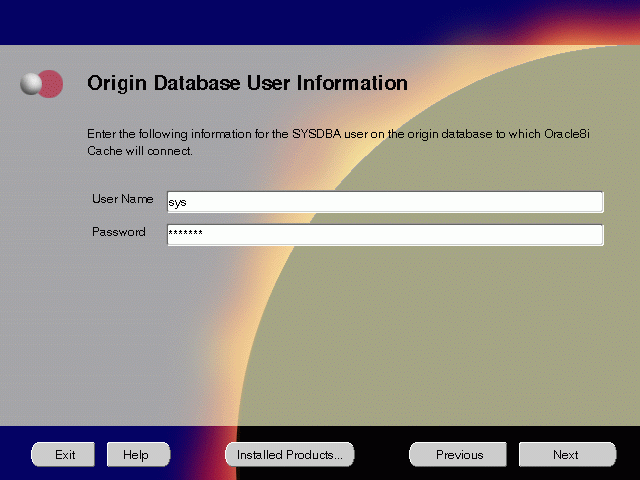This screenshot has height=480, width=640.
Task: Open the Help button
Action: (138, 454)
